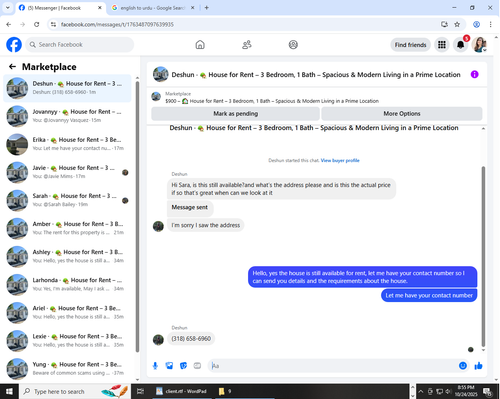
Task: Open the Yung conversation
Action: click(67, 369)
